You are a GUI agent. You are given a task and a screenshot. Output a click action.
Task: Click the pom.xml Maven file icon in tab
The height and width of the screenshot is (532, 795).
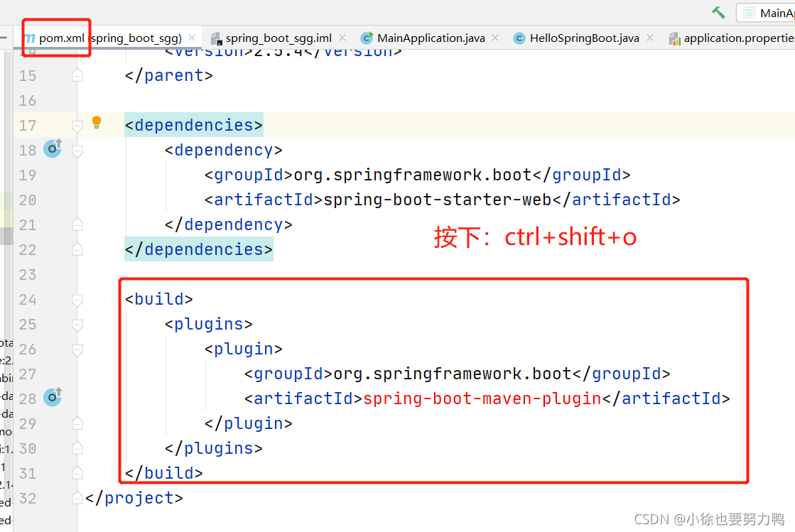[30, 38]
